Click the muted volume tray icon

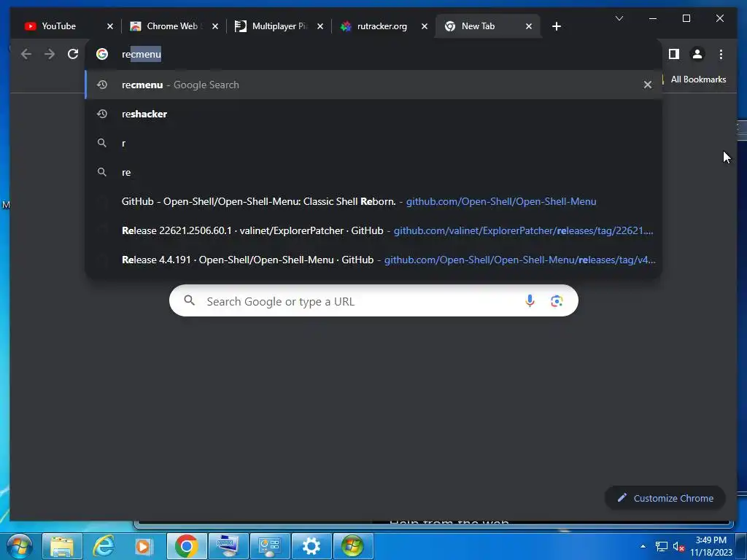678,546
